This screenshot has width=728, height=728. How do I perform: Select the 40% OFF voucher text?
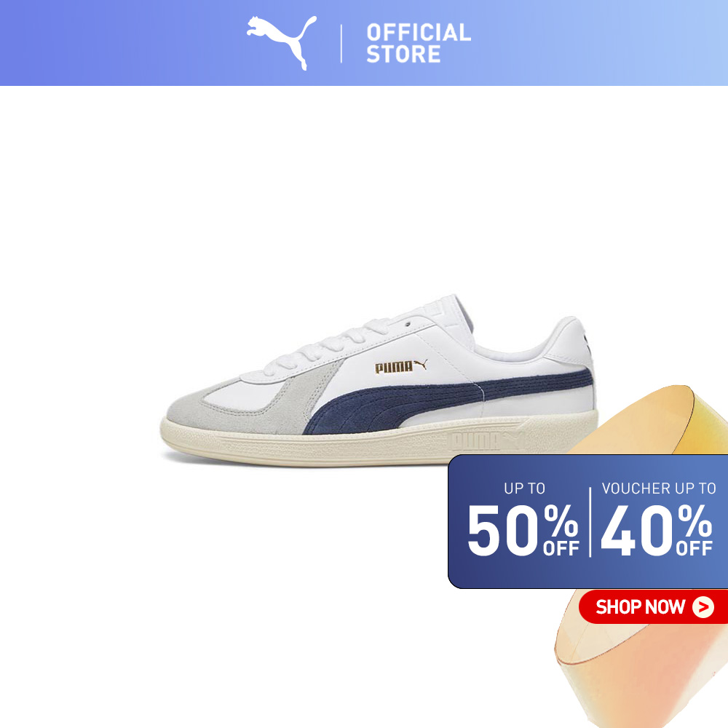[657, 530]
